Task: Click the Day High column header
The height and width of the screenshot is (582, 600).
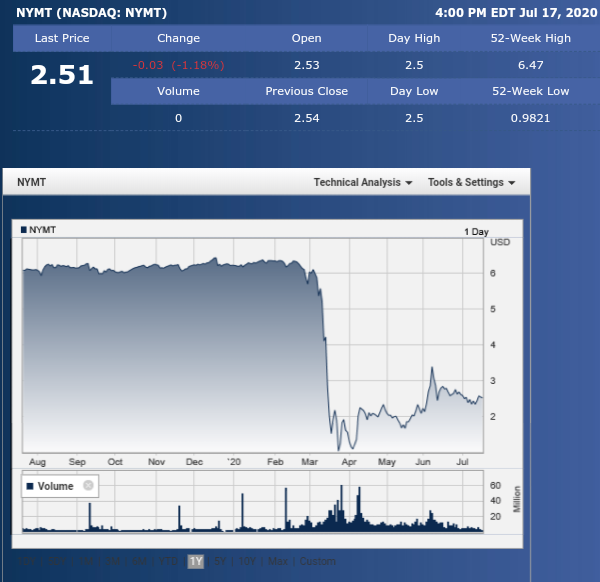Action: tap(414, 38)
